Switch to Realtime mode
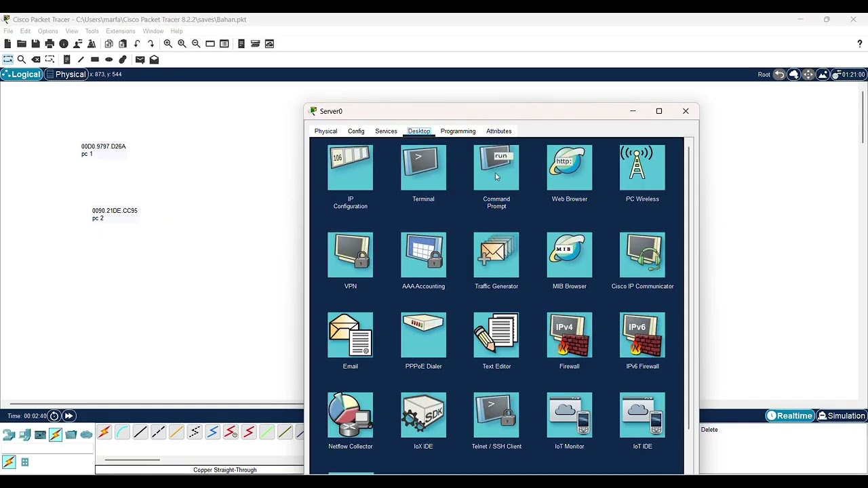Viewport: 868px width, 488px height. (789, 415)
